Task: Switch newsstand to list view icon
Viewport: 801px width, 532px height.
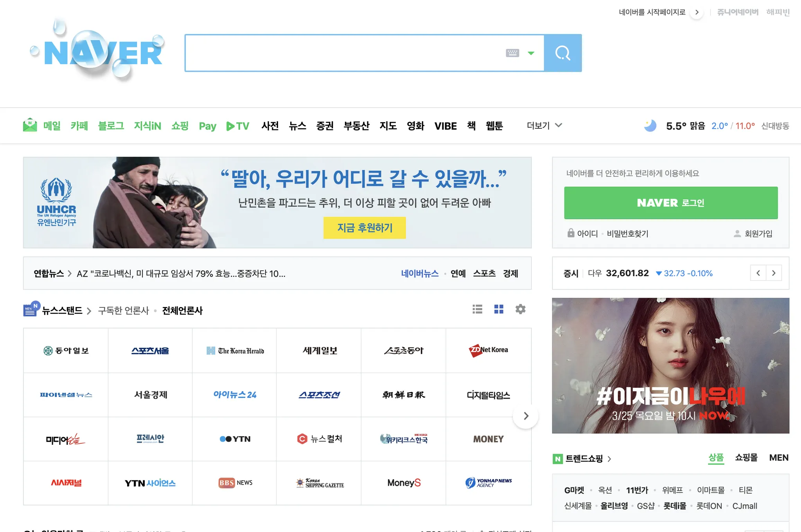Action: pos(477,309)
